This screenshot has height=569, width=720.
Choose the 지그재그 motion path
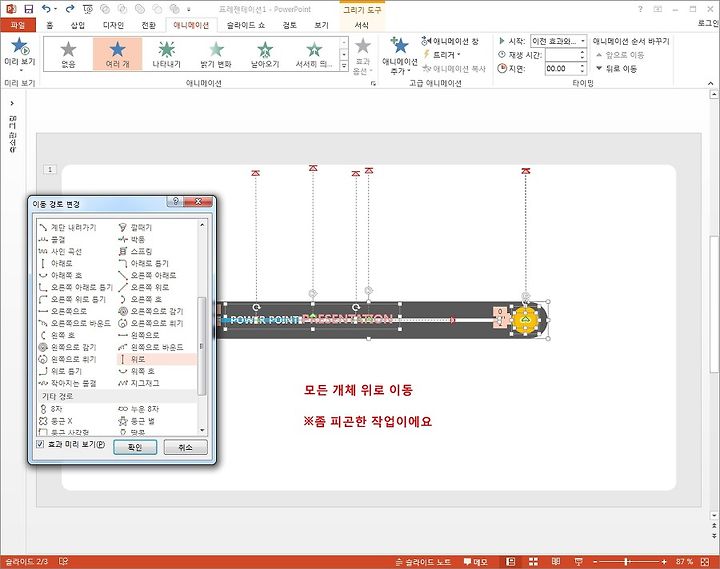pos(139,383)
